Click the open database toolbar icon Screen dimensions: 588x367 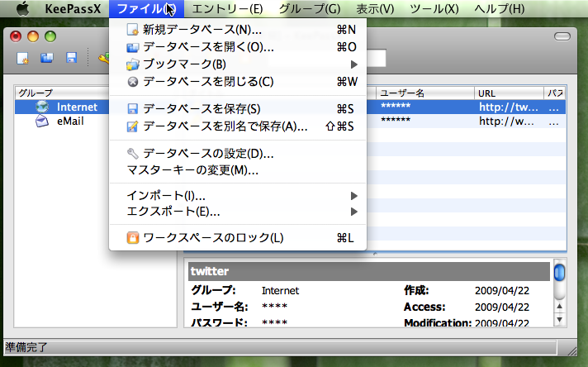tap(47, 58)
